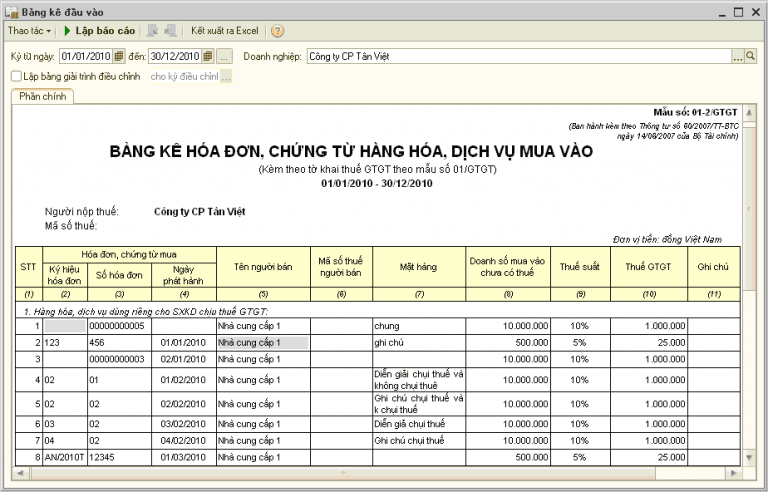The width and height of the screenshot is (768, 492).
Task: Click magnifier search icon for Doanh nghiệp
Action: click(x=750, y=56)
